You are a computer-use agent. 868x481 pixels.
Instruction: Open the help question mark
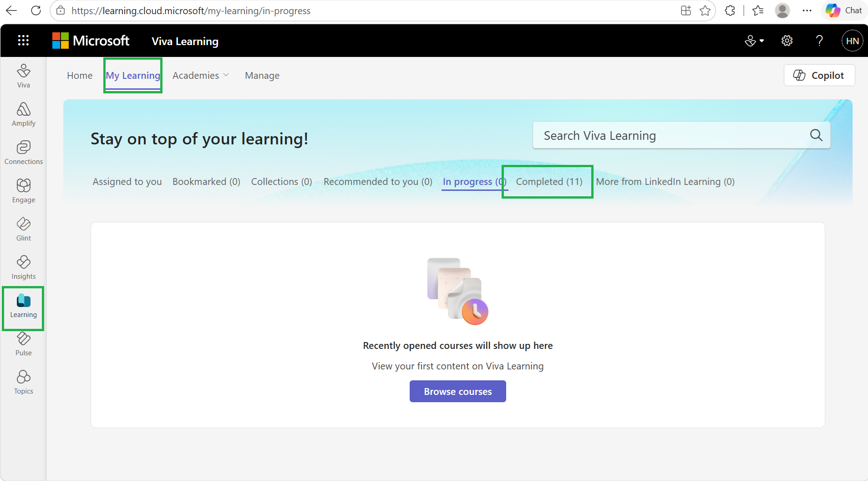tap(819, 41)
